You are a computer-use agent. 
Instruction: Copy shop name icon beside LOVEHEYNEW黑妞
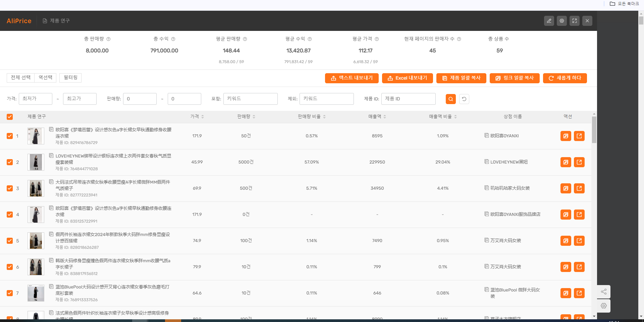[487, 162]
